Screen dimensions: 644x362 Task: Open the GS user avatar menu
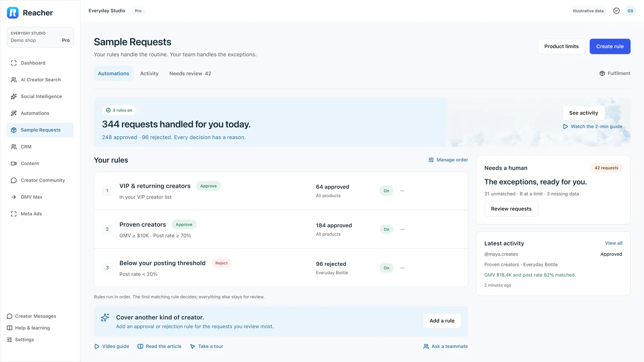click(x=630, y=11)
